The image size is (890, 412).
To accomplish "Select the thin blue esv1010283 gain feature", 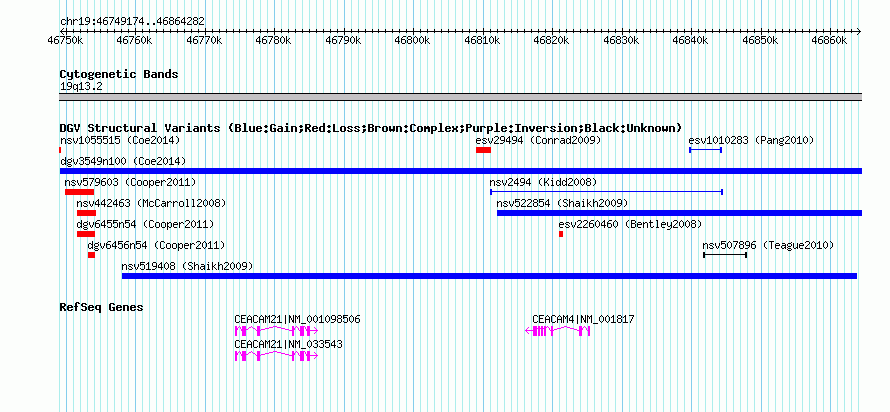I will (x=705, y=150).
